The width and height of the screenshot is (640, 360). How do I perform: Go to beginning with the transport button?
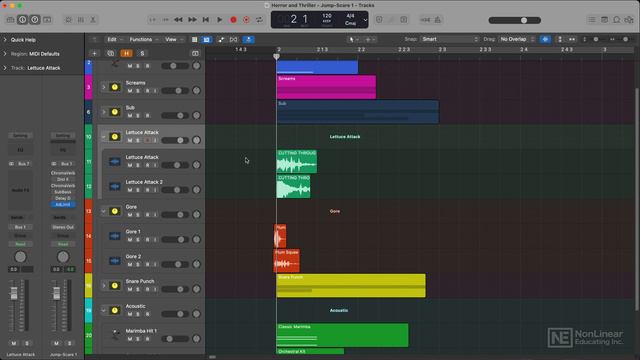[x=206, y=20]
